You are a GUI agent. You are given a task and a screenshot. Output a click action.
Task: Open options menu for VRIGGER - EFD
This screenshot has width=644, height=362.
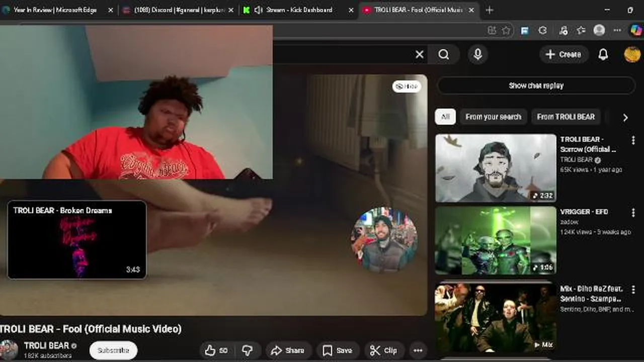633,213
